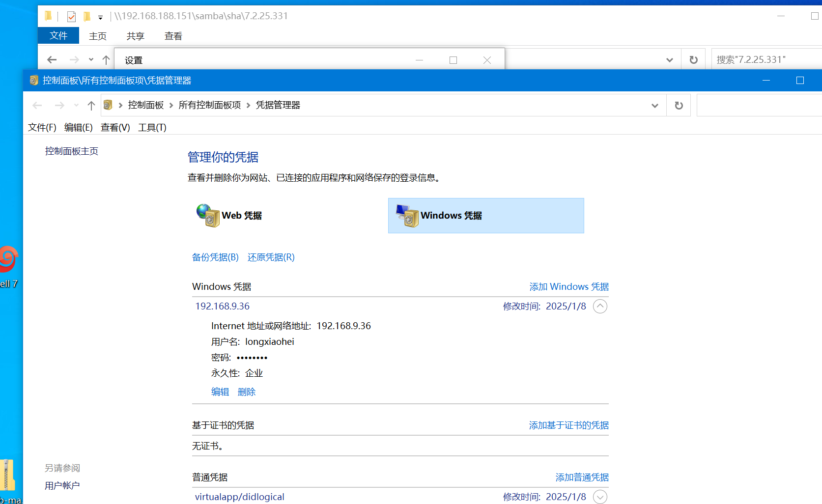Go back in the File Explorer window
This screenshot has width=822, height=504.
(52, 60)
